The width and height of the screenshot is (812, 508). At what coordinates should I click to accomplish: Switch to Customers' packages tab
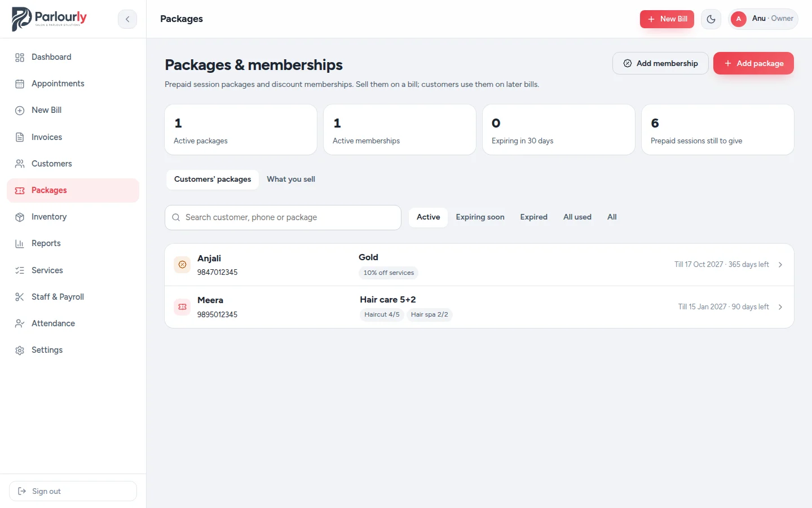coord(213,179)
